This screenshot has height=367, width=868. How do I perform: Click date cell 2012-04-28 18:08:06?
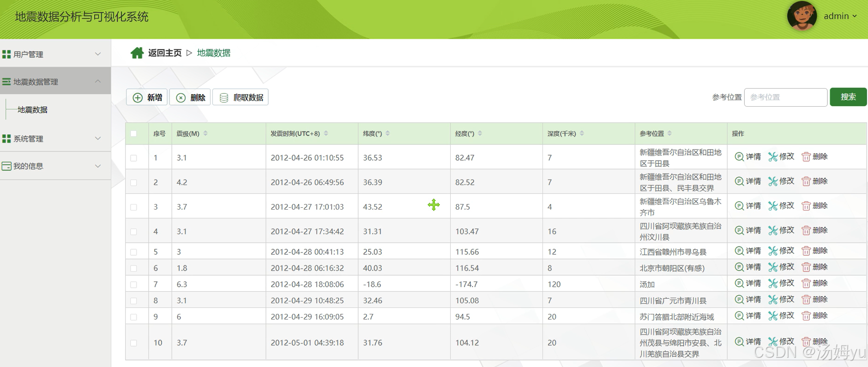click(x=307, y=284)
